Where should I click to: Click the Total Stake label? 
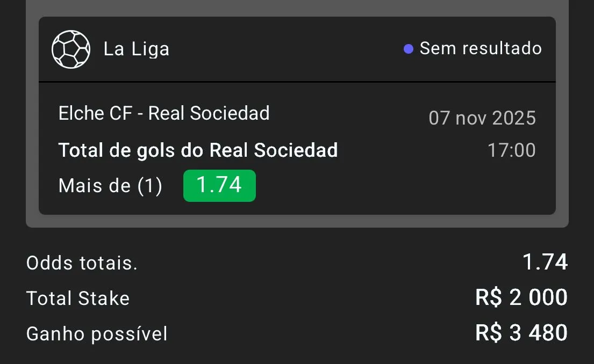click(x=78, y=298)
